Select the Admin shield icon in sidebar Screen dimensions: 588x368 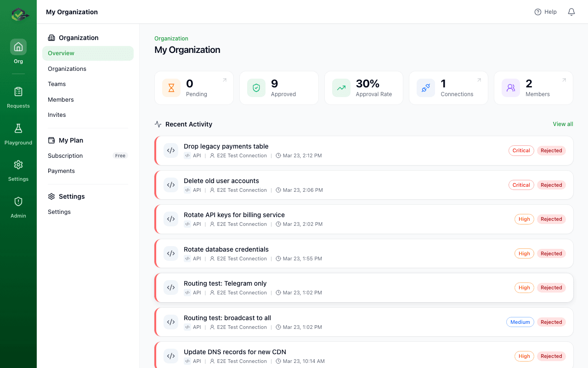coord(18,201)
